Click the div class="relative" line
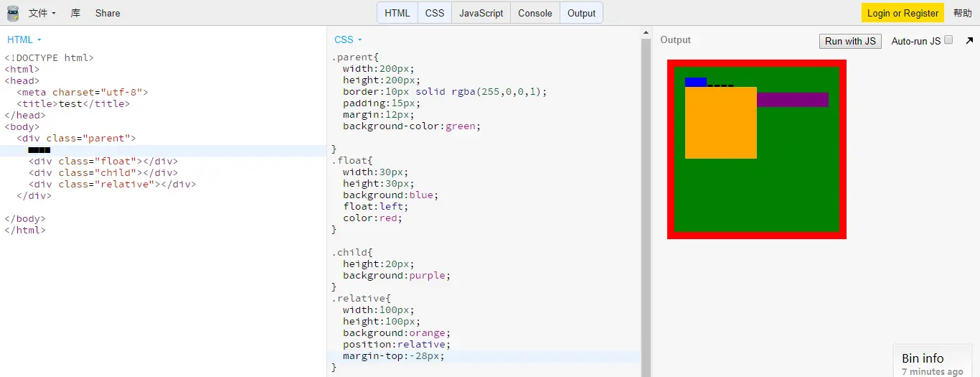Screen dimensions: 980x377 112,184
